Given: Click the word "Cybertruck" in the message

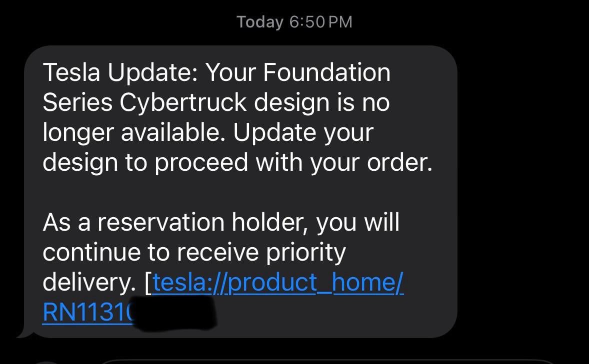Looking at the screenshot, I should point(183,103).
